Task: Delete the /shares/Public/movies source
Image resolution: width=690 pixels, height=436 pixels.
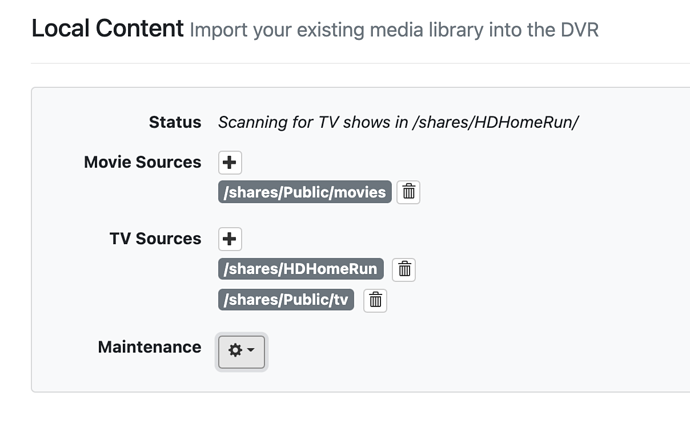Action: tap(408, 192)
